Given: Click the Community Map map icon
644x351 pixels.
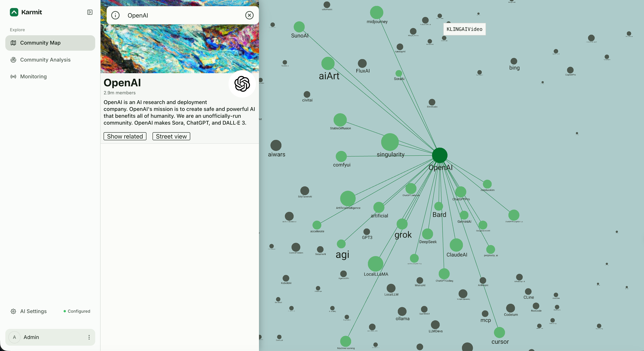Looking at the screenshot, I should click(14, 43).
